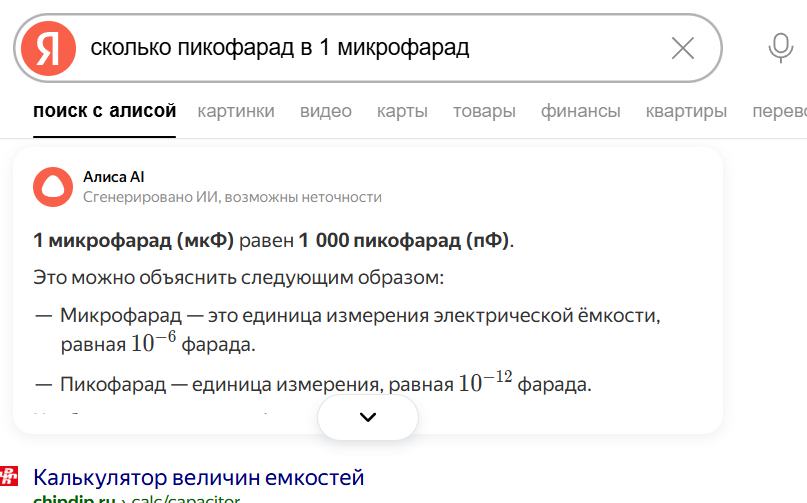Start voice search with microphone icon

tap(780, 48)
